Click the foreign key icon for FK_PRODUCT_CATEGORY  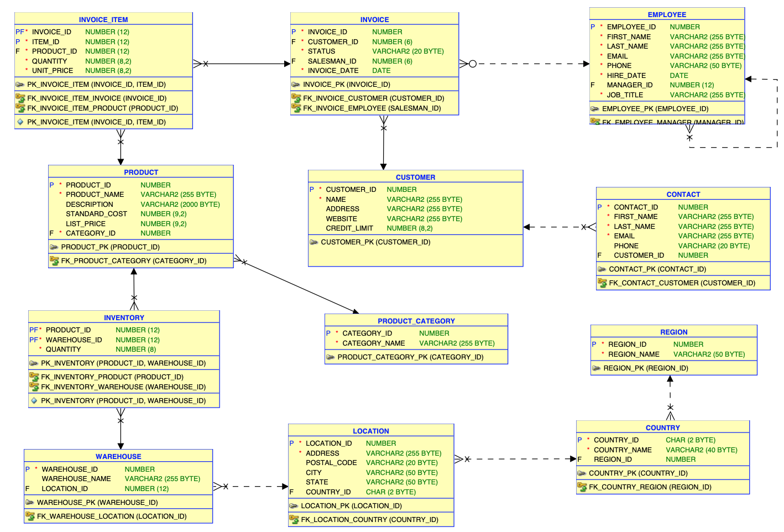(54, 260)
